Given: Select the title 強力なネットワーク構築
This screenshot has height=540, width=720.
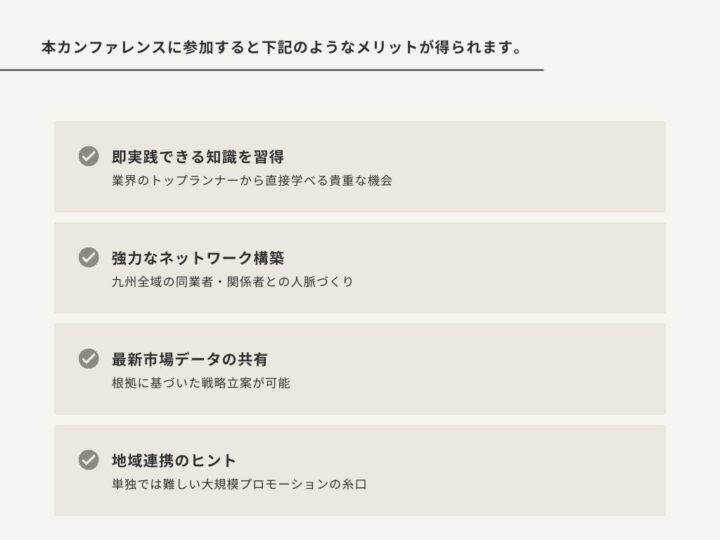Looking at the screenshot, I should coord(198,257).
